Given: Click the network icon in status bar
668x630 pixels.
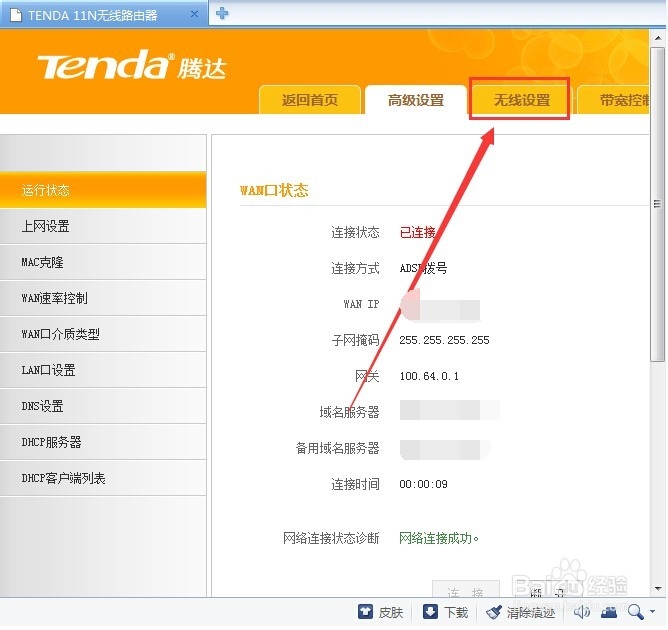Looking at the screenshot, I should click(608, 612).
